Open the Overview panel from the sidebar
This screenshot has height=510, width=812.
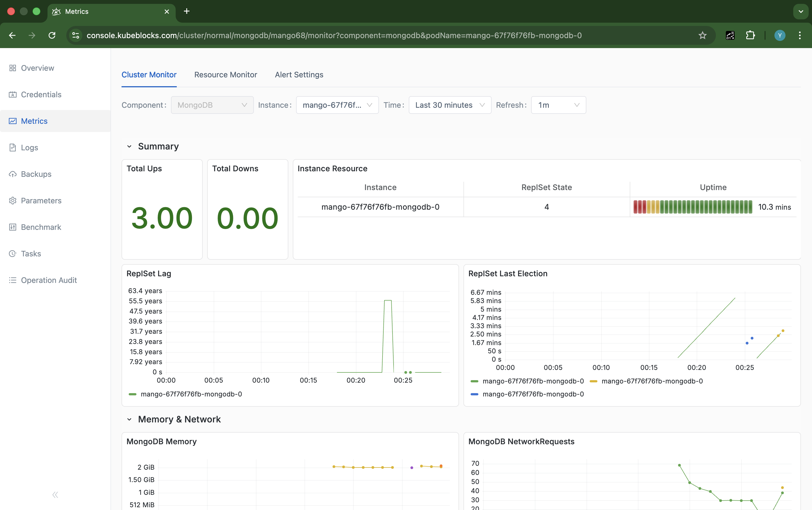coord(37,68)
